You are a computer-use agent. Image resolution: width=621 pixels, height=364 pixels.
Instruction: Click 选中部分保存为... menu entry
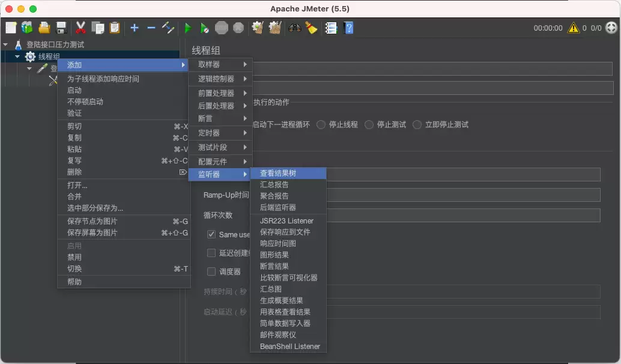pos(123,208)
